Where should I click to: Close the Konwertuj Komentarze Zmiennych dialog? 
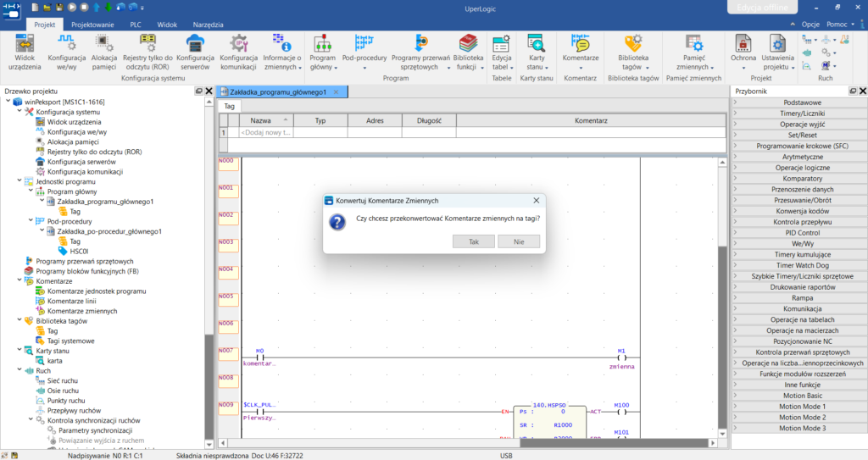point(536,201)
